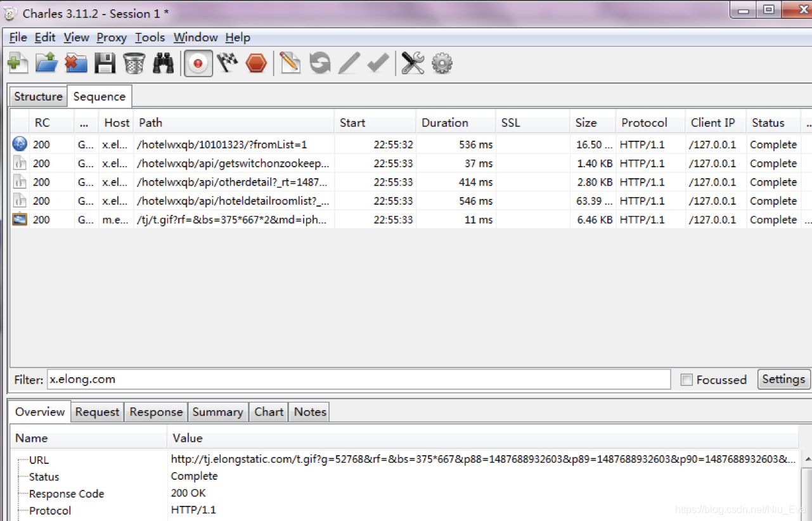
Task: Switch to the Request tab
Action: (x=97, y=412)
